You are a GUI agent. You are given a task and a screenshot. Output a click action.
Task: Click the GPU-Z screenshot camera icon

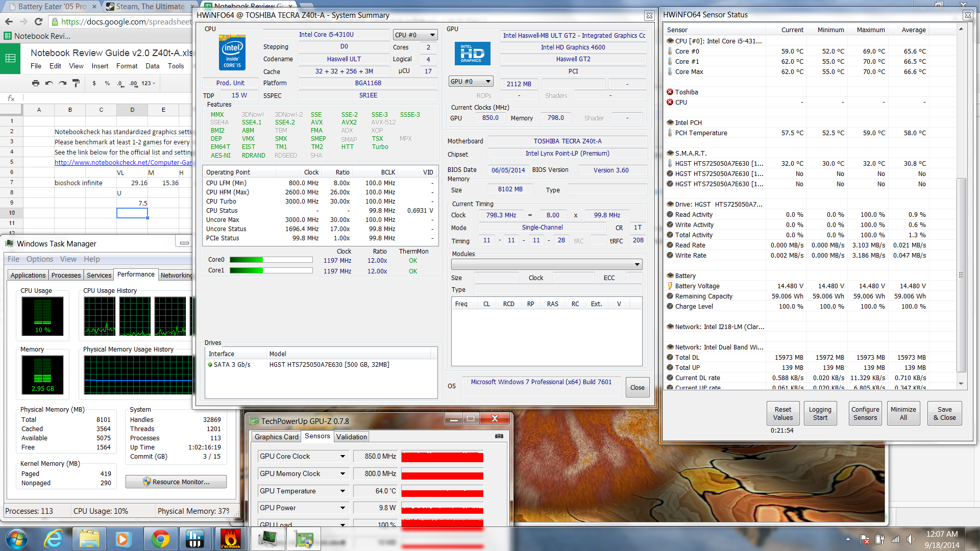click(x=499, y=436)
